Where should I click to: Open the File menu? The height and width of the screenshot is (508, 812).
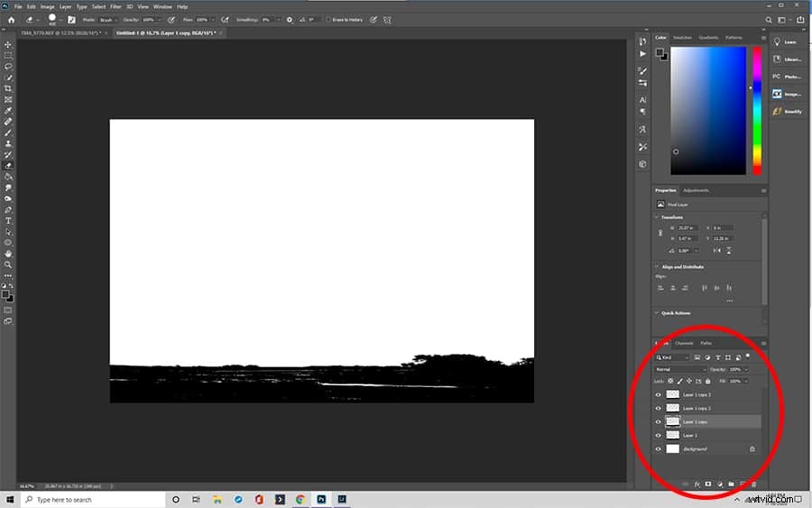click(18, 6)
